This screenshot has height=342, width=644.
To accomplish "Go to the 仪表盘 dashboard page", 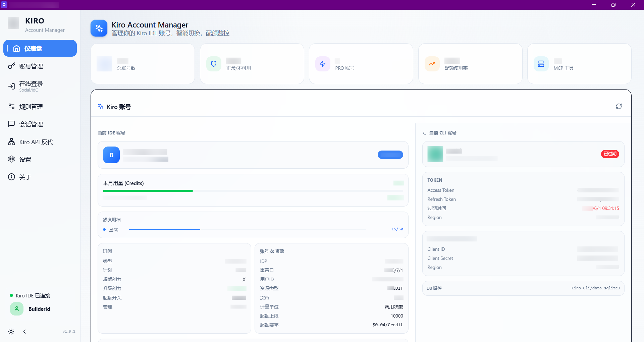I will pos(40,48).
